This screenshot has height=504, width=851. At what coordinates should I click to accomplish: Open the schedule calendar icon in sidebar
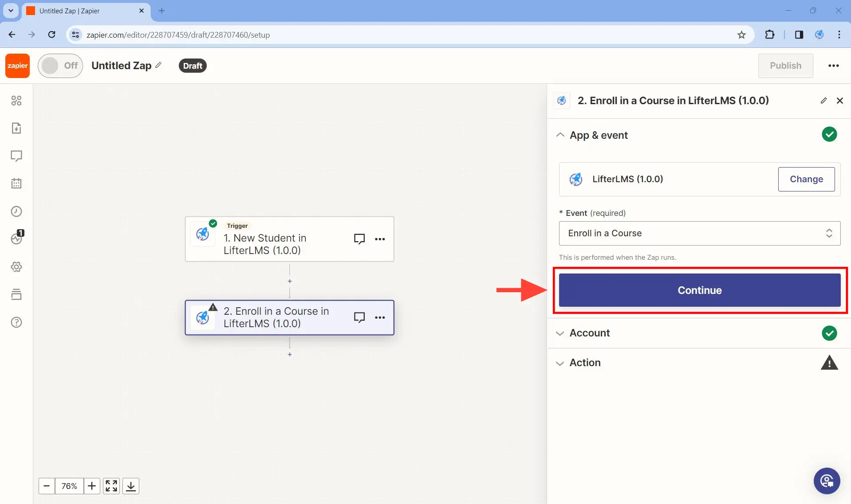[16, 184]
